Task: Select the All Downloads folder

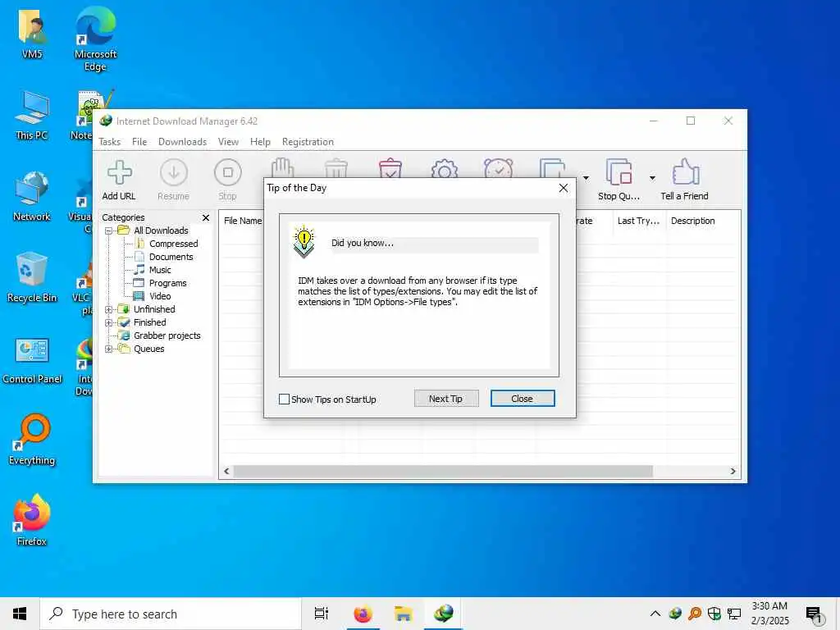Action: pyautogui.click(x=161, y=231)
